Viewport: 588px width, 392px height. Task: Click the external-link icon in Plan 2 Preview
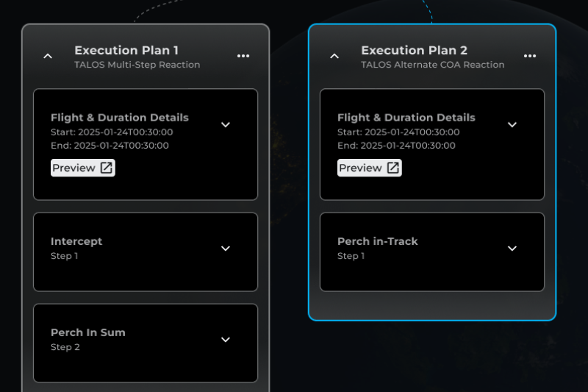(392, 168)
